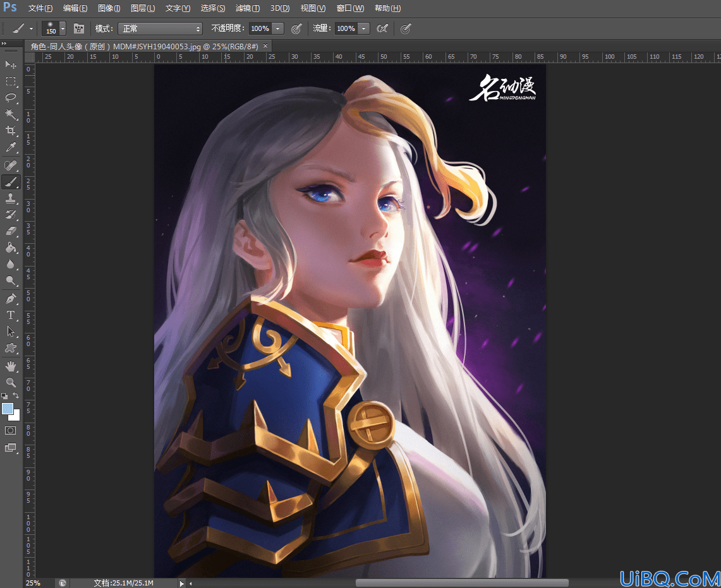Image resolution: width=721 pixels, height=588 pixels.
Task: Open status bar info arrow menu
Action: point(181,584)
